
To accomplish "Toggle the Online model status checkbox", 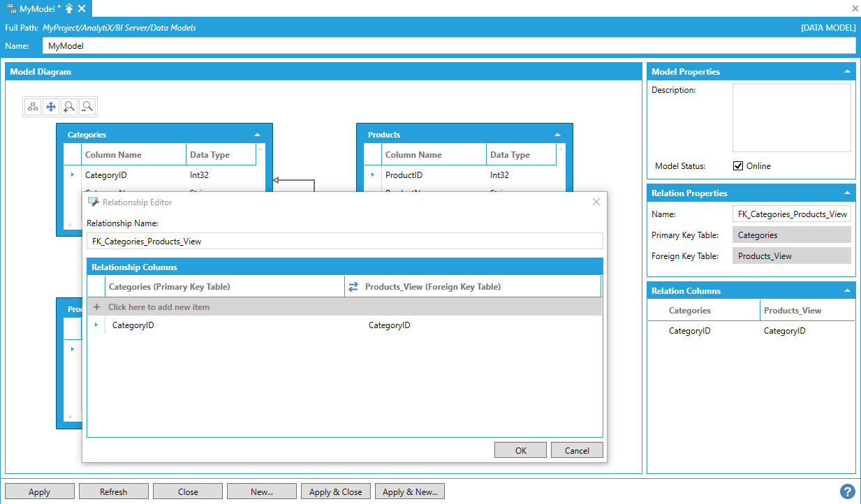I will pos(738,166).
